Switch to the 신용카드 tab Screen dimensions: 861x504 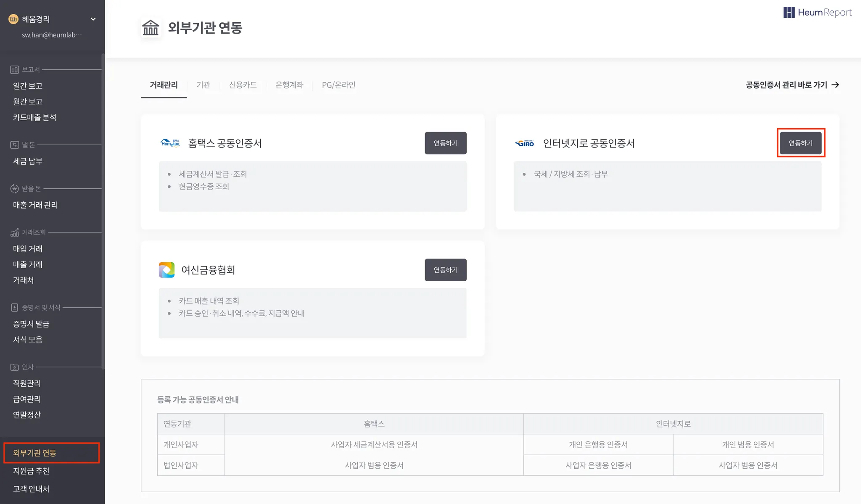click(243, 85)
